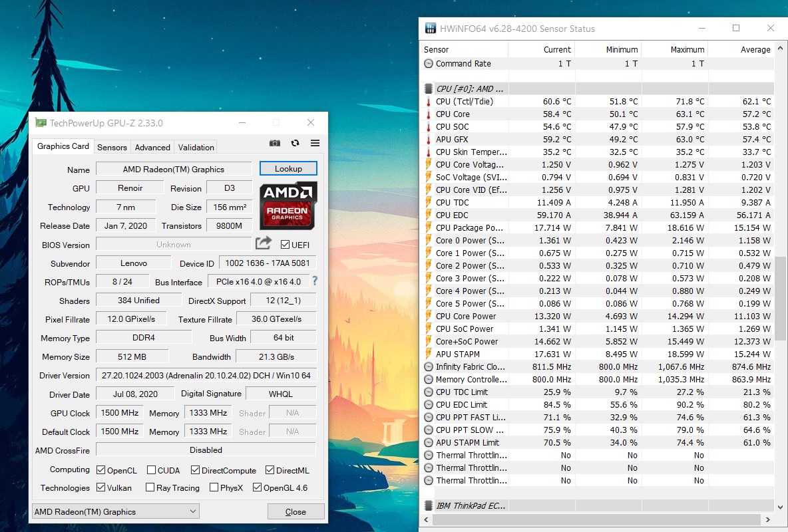Click the lightning icon beside CPU SoC Power
The width and height of the screenshot is (788, 532).
429,329
